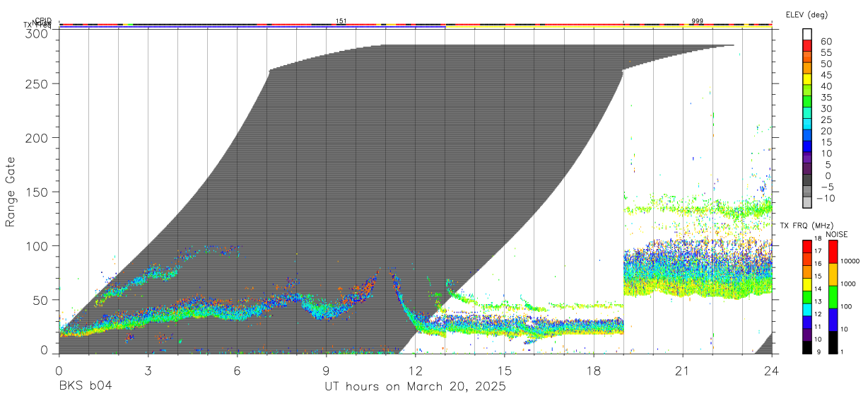This screenshot has height=401, width=868.
Task: Click the Range Gate y-axis label
Action: tap(11, 192)
